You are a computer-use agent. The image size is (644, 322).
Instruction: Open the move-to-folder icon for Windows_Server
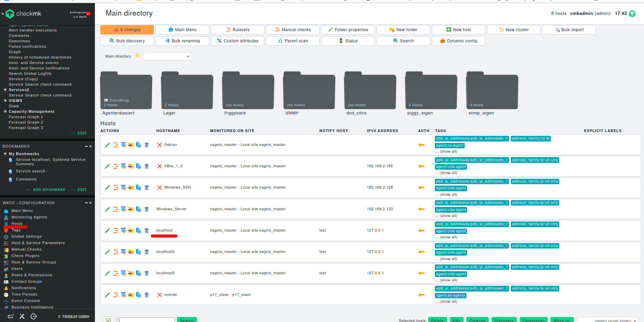[131, 209]
